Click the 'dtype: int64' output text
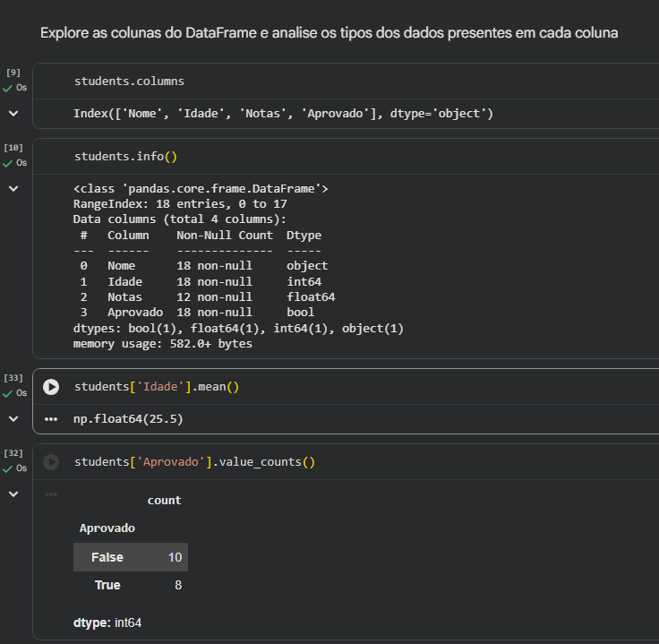The height and width of the screenshot is (644, 659). tap(107, 623)
